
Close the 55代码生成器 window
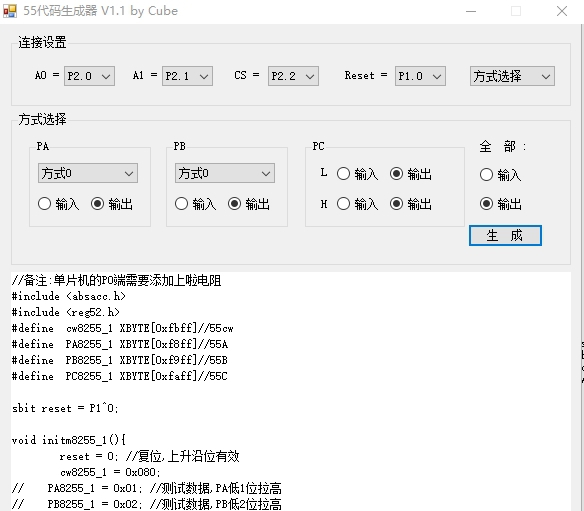pos(562,11)
